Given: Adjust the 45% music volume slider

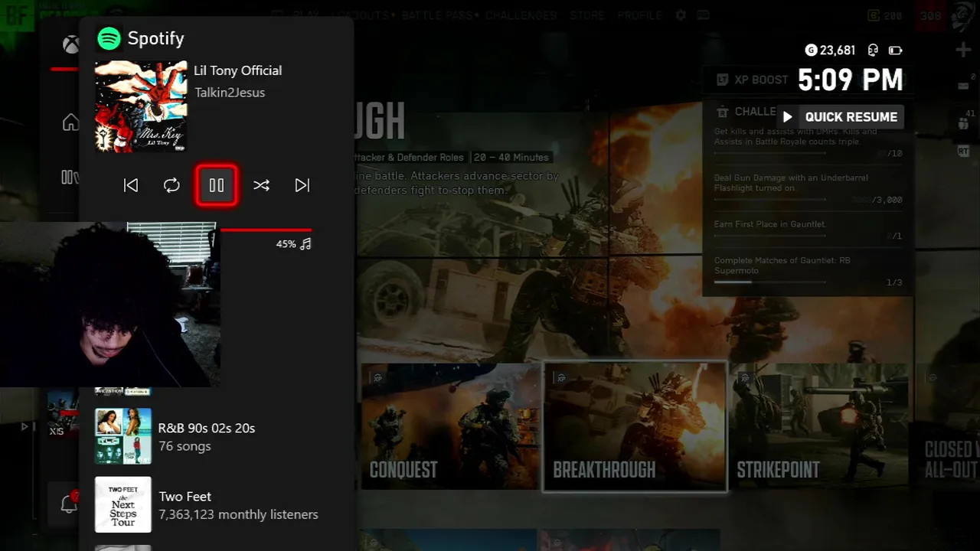Looking at the screenshot, I should pyautogui.click(x=266, y=230).
